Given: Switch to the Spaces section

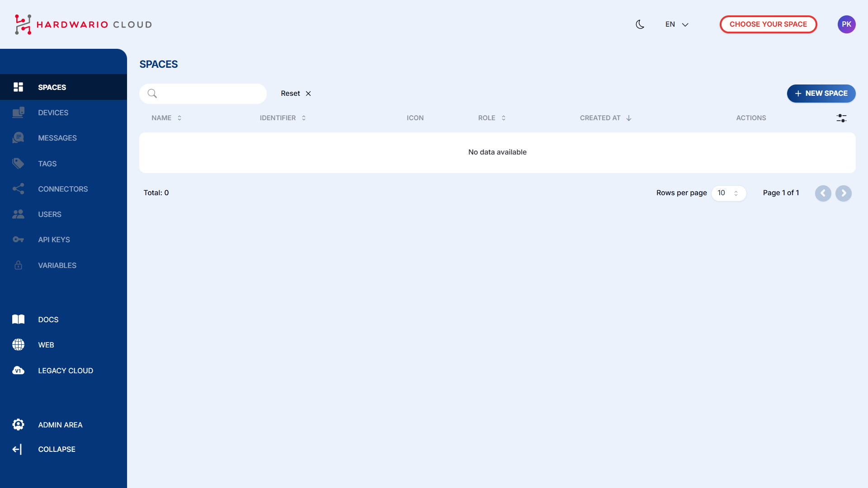Looking at the screenshot, I should (x=52, y=87).
